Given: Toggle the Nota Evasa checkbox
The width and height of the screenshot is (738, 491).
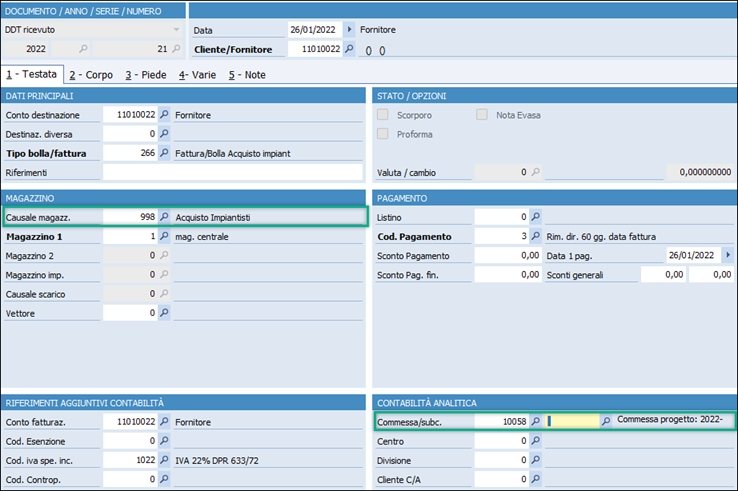Looking at the screenshot, I should click(483, 115).
